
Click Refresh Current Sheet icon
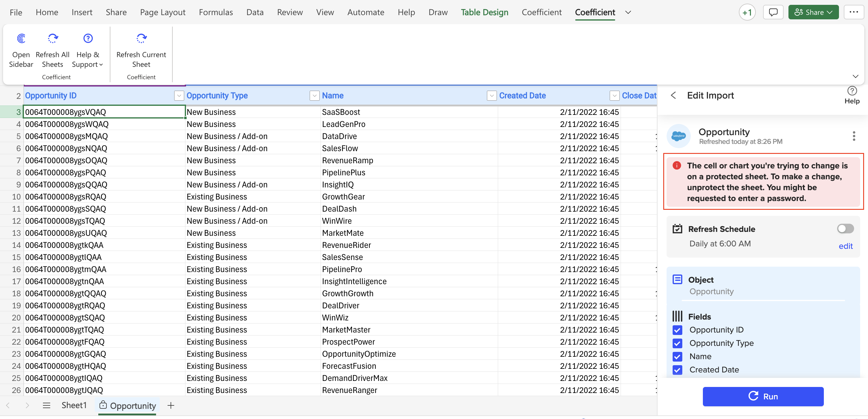pyautogui.click(x=141, y=38)
